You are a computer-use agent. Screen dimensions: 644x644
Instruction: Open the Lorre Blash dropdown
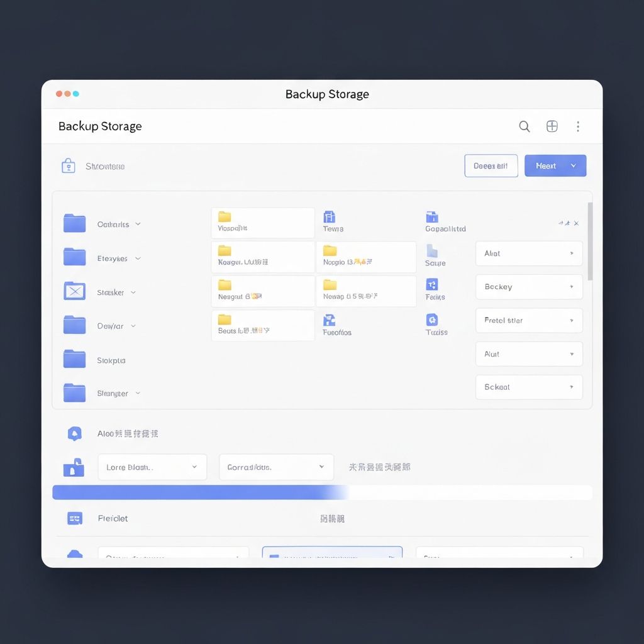pos(152,467)
